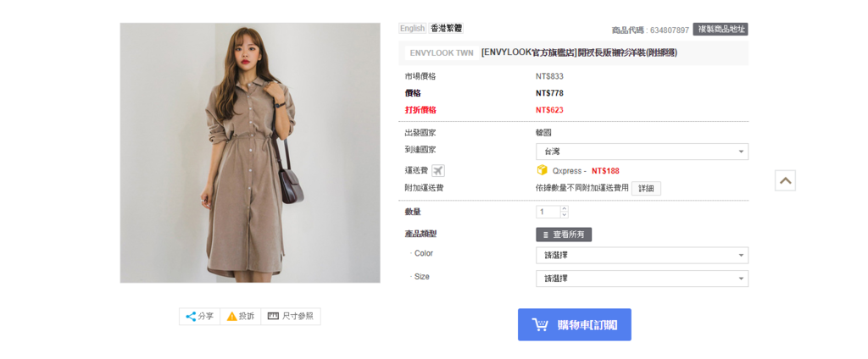This screenshot has width=868, height=359.
Task: Switch language to English
Action: [413, 28]
